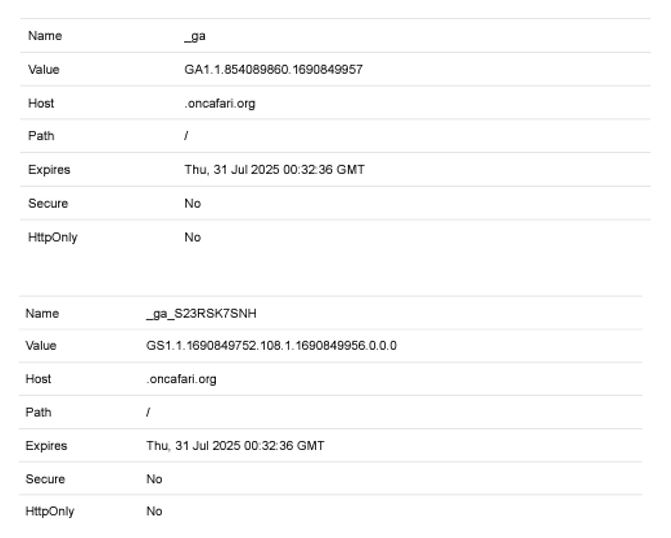Click the HttpOnly value of the _ga_S23RSK7SNH cookie
The height and width of the screenshot is (538, 671).
[154, 512]
